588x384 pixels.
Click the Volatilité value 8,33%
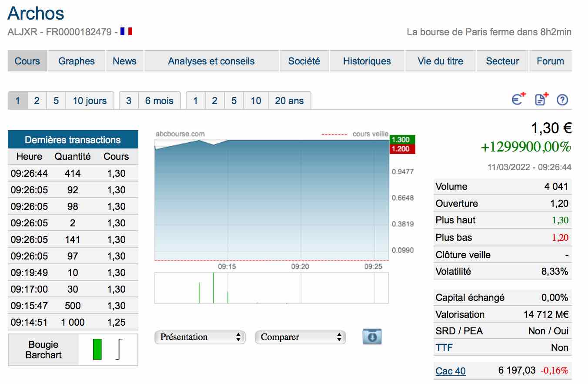555,271
